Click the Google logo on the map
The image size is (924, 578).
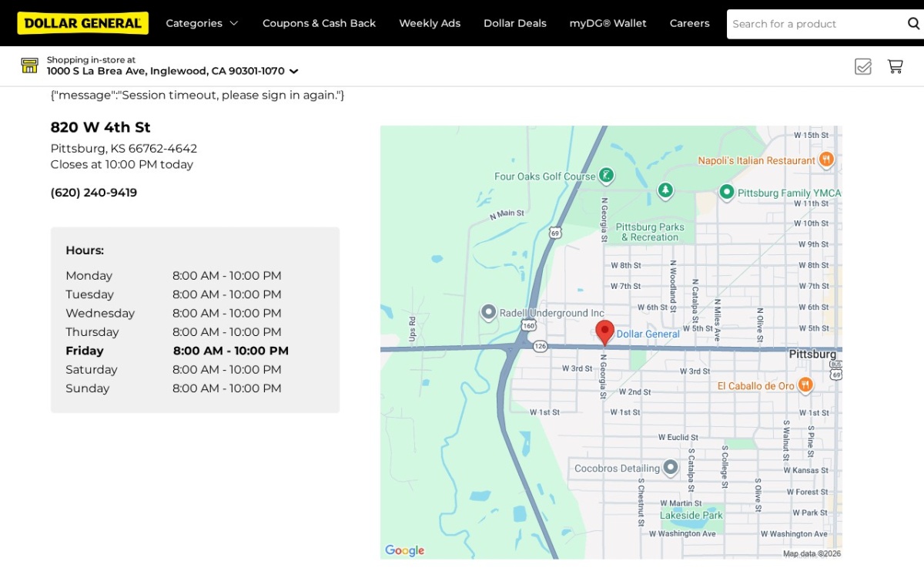click(x=405, y=550)
